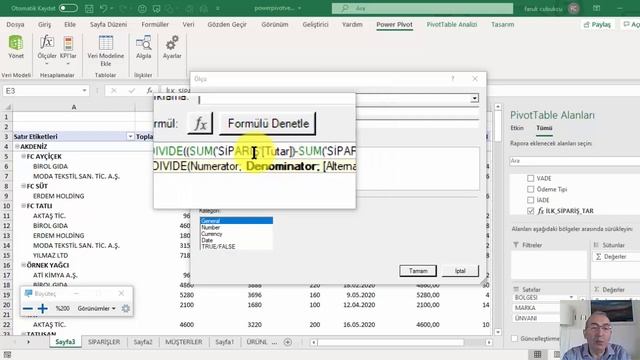The width and height of the screenshot is (640, 360).
Task: Open Satır Etiketleri filter dropdown
Action: pyautogui.click(x=130, y=137)
